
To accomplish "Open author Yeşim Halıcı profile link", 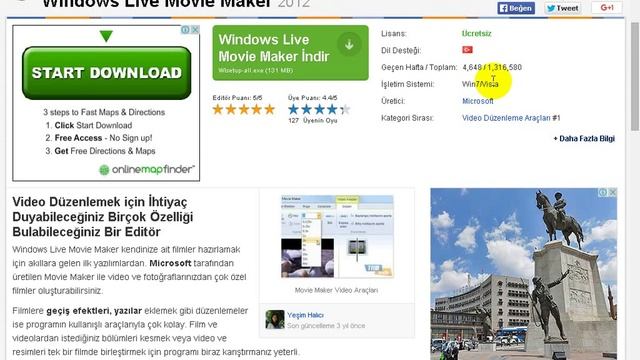I will pos(305,315).
